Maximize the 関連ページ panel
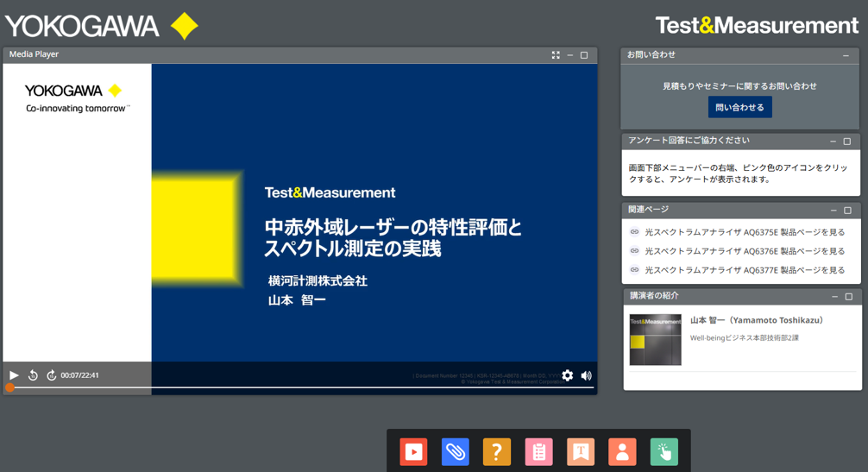This screenshot has width=868, height=472. pyautogui.click(x=847, y=211)
